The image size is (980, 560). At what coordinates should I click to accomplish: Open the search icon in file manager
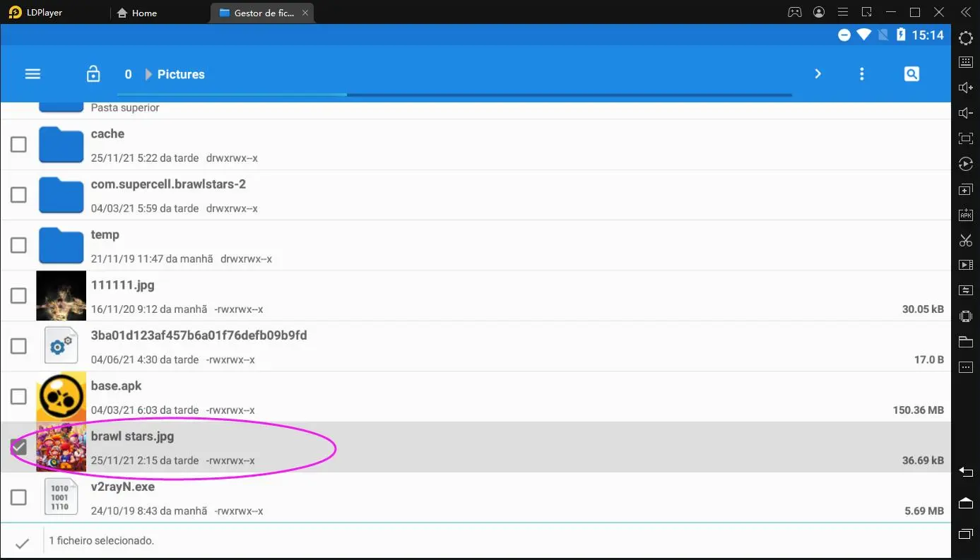pyautogui.click(x=911, y=73)
